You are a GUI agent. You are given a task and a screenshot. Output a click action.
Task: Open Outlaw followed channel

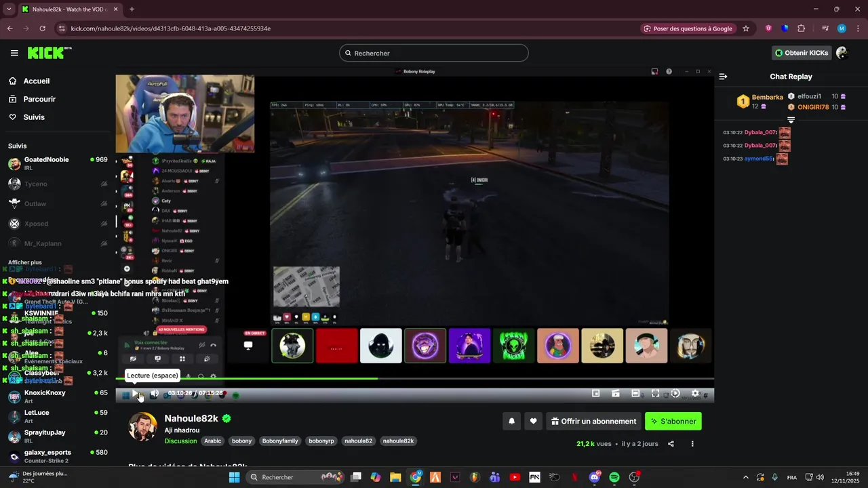coord(58,203)
